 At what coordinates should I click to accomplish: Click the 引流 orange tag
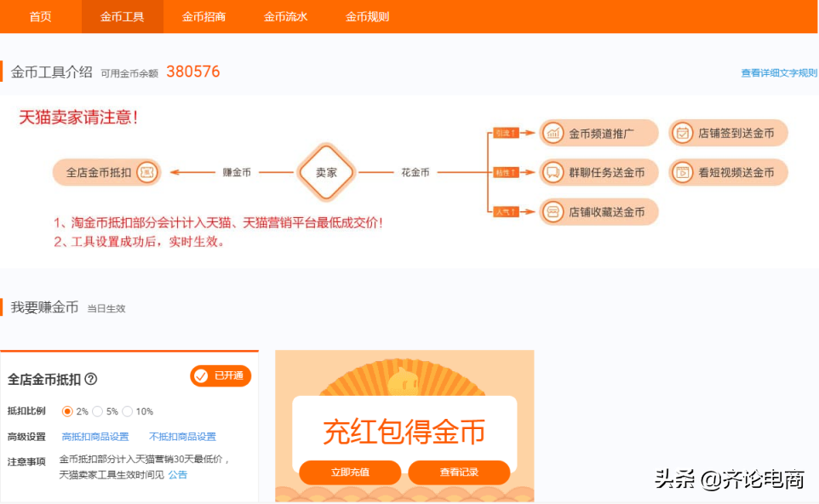click(x=506, y=133)
